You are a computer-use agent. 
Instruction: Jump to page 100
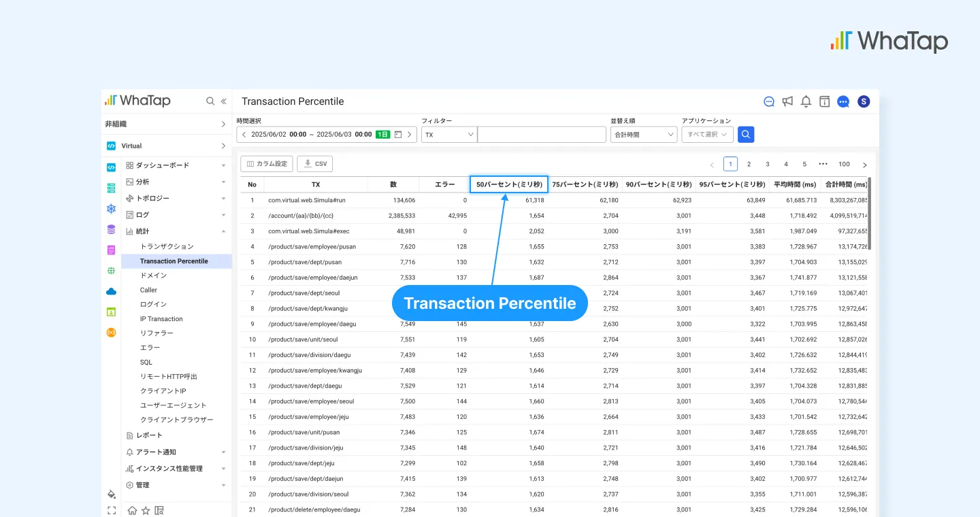844,164
